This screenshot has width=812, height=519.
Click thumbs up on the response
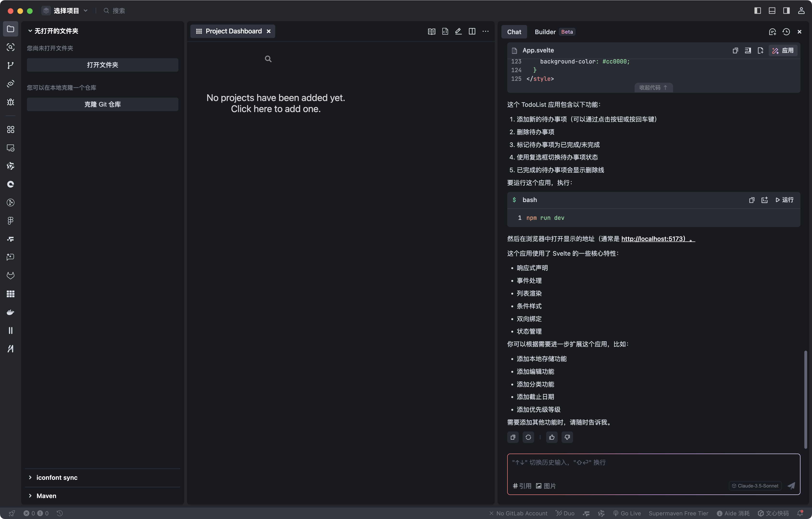point(552,437)
